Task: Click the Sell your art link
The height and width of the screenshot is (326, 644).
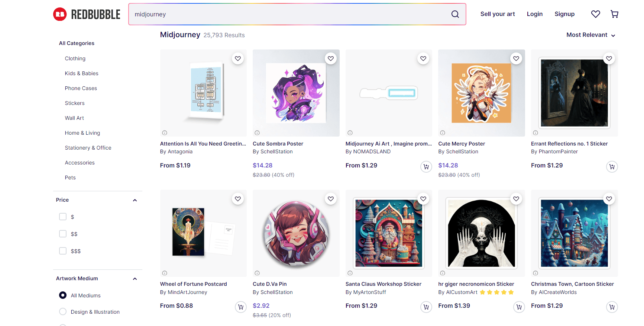Action: tap(497, 14)
